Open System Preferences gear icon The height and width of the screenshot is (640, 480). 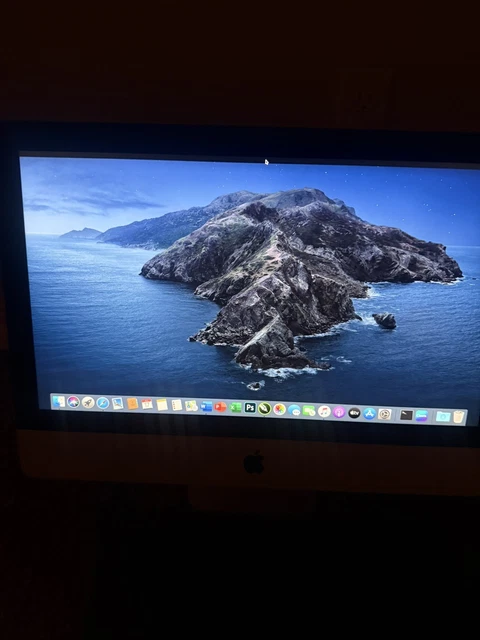384,414
